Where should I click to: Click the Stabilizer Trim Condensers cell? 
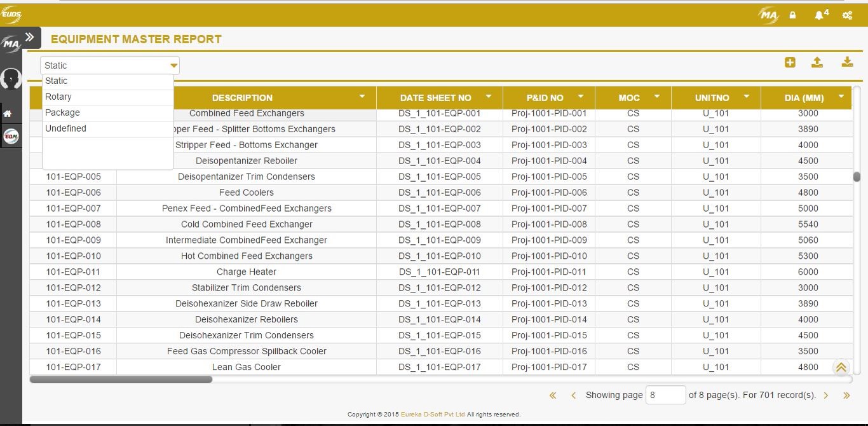tap(247, 288)
